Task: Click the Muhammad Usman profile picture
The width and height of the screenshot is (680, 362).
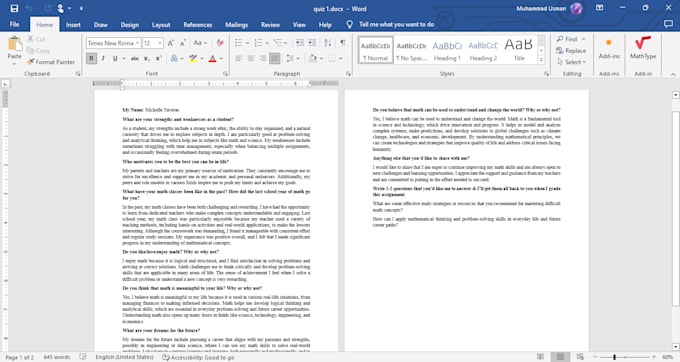Action: [x=576, y=8]
